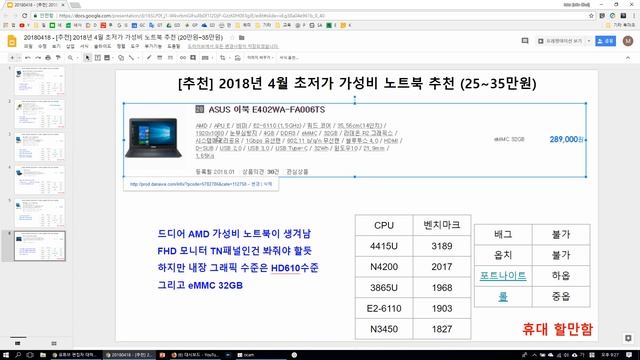
Task: Open the comment history speech-bubble icon
Action: (x=525, y=41)
